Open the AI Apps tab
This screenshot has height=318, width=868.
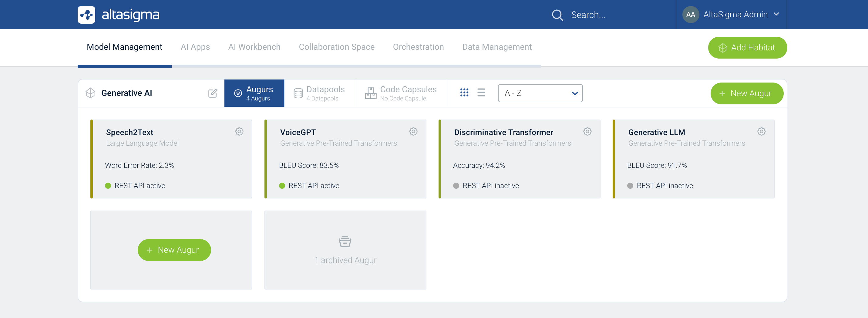click(x=195, y=47)
